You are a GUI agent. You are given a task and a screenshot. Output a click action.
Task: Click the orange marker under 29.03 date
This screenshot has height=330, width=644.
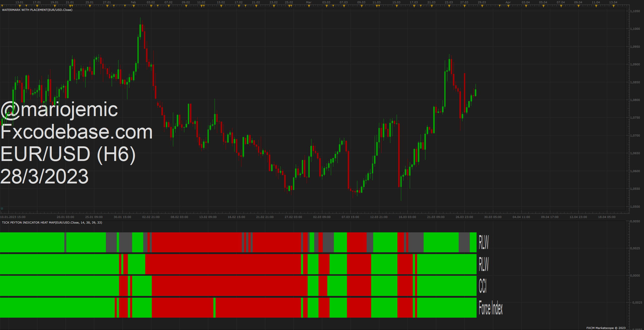pyautogui.click(x=482, y=6)
